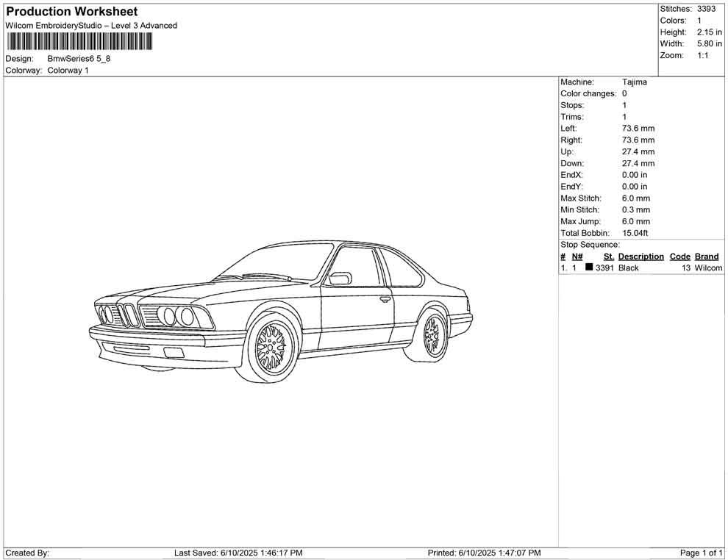Click the EndY value 0.00 in
This screenshot has height=560, width=728.
click(x=635, y=187)
